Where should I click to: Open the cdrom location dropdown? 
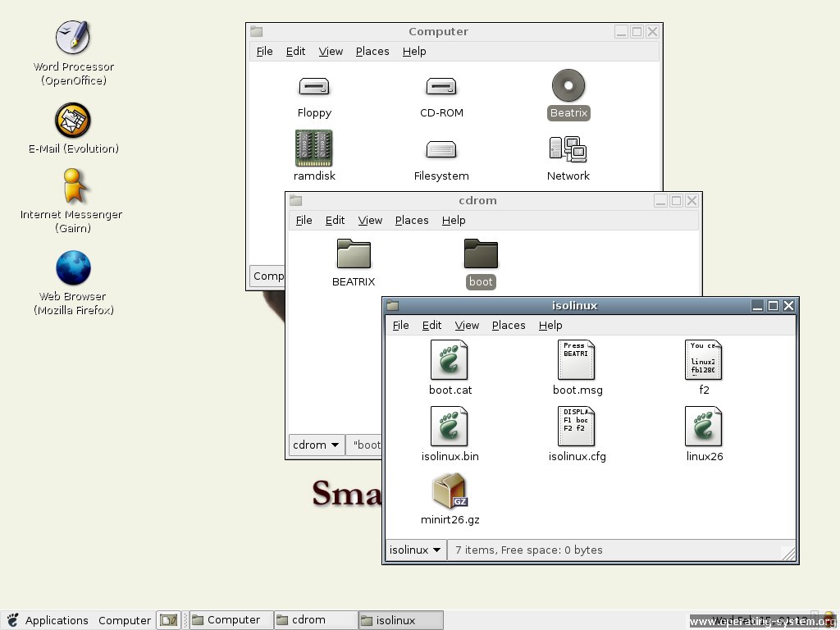pos(316,445)
